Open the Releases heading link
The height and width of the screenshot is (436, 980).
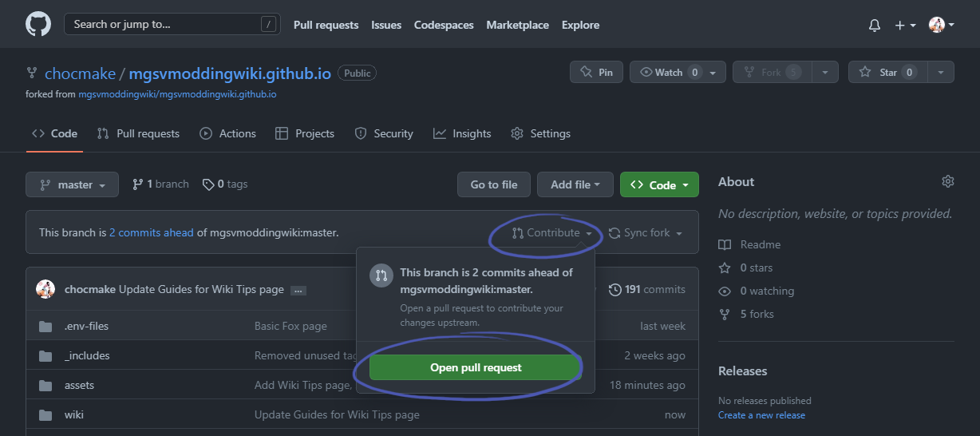(x=742, y=371)
